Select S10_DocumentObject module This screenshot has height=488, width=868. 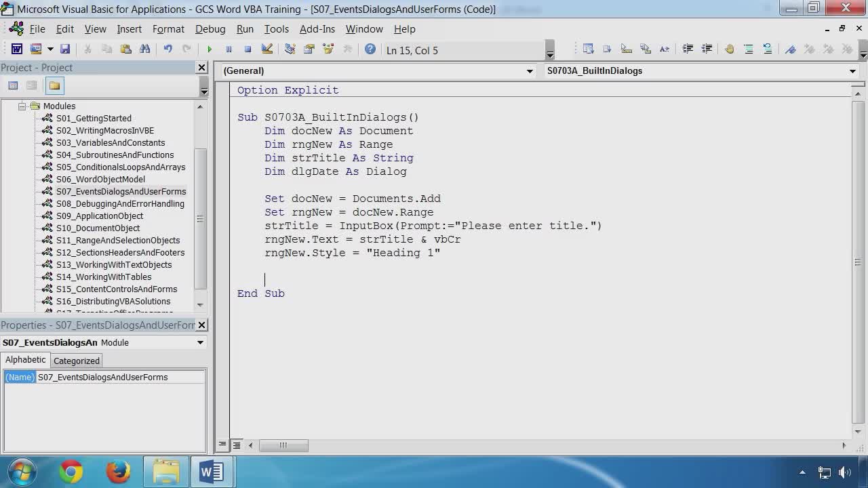pos(98,228)
